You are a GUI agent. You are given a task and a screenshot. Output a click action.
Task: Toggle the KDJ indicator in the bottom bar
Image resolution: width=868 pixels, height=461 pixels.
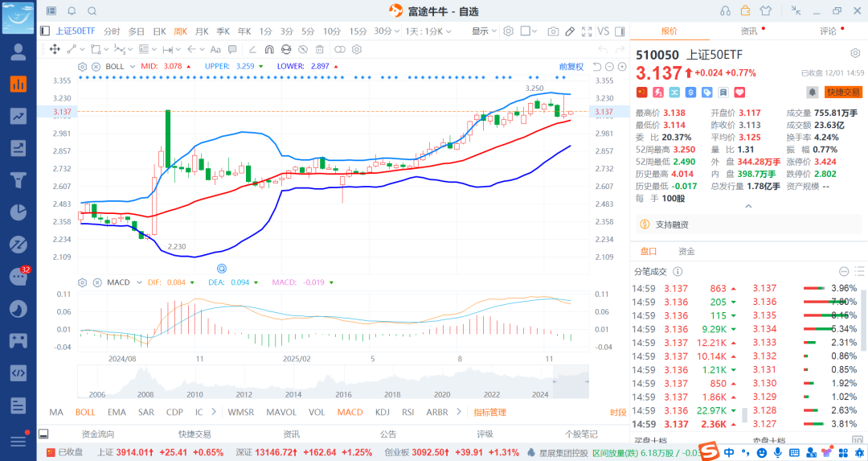tap(383, 412)
